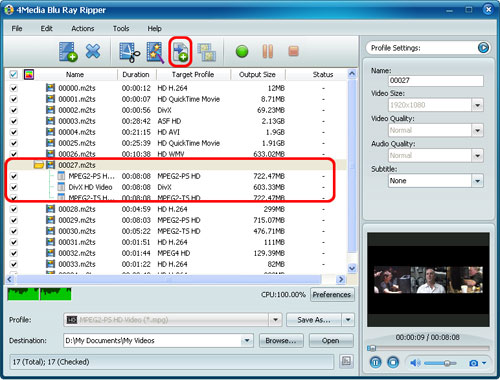Click the orange Pause toolbar icon

click(268, 52)
